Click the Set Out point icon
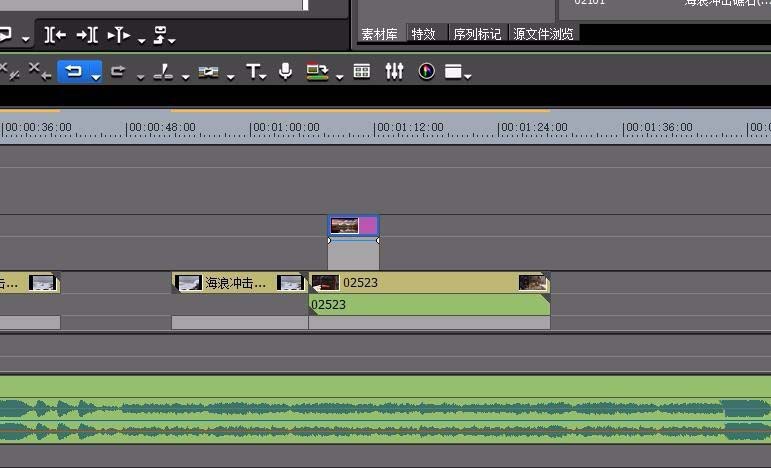 [x=87, y=35]
